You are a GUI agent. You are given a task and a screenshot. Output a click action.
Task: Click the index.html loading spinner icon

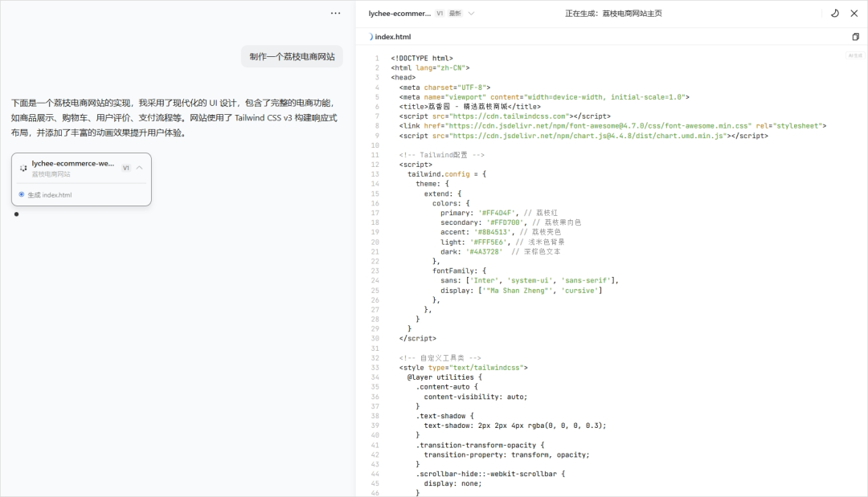(371, 37)
